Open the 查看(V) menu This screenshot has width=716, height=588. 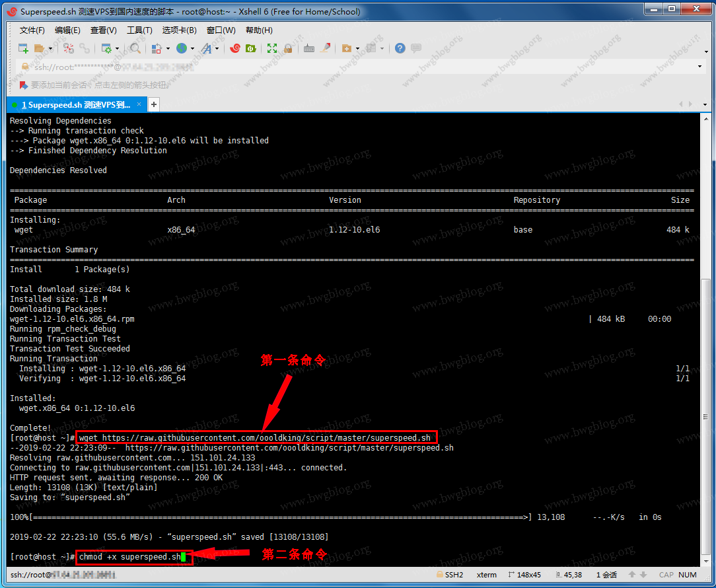click(x=104, y=30)
